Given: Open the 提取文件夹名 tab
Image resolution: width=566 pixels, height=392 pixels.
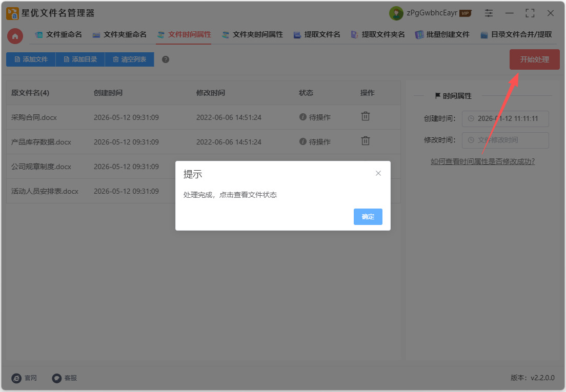Looking at the screenshot, I should (x=378, y=35).
